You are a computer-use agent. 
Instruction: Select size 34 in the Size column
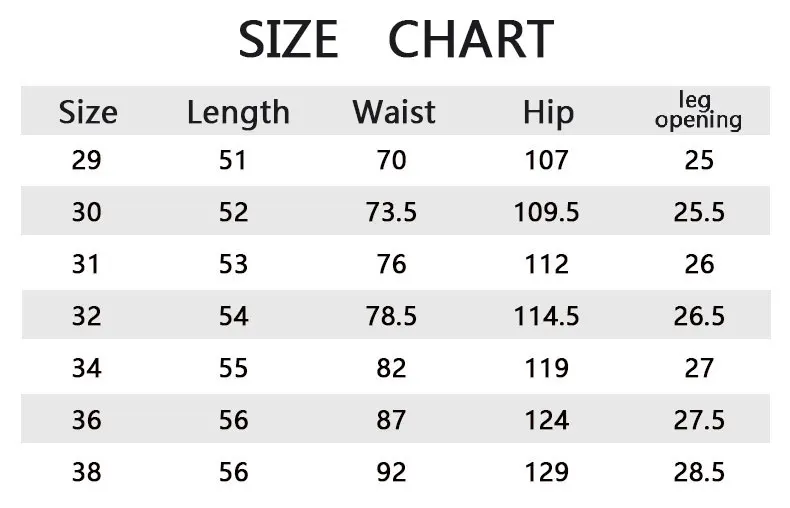pyautogui.click(x=87, y=368)
